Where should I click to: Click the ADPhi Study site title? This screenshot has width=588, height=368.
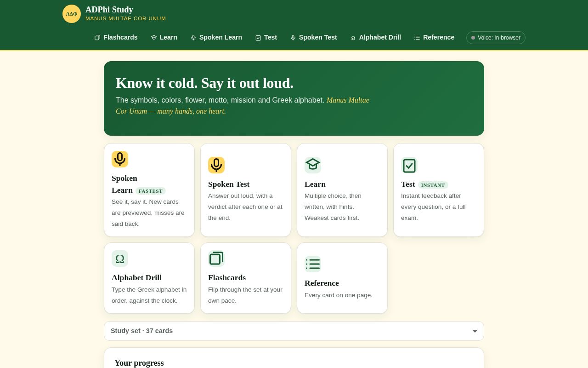click(109, 10)
